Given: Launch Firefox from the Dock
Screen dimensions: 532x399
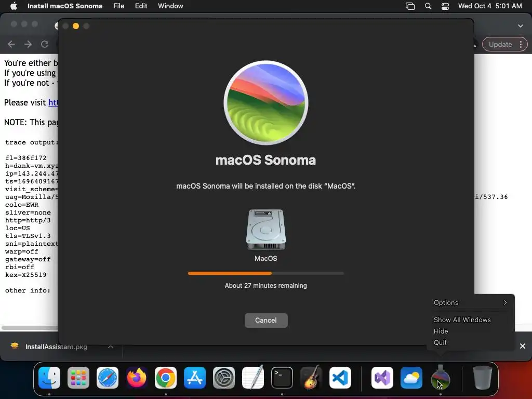Looking at the screenshot, I should point(137,378).
